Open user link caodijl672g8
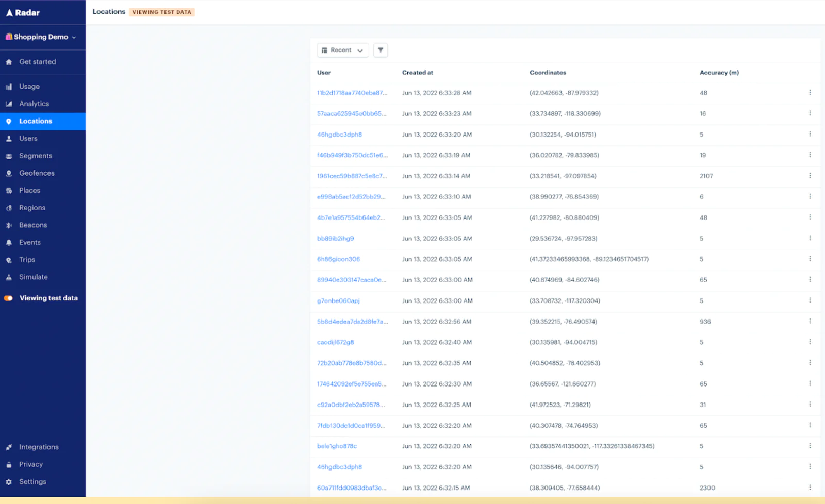The image size is (825, 504). coord(335,342)
